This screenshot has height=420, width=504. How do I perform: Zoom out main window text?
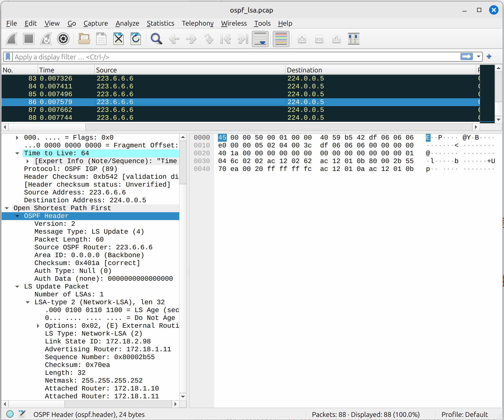click(319, 39)
